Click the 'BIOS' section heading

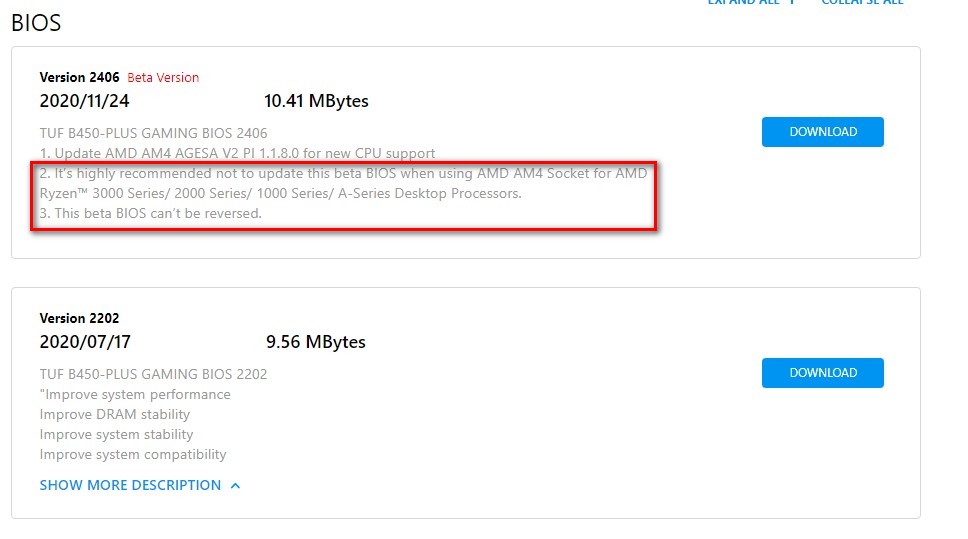tap(36, 23)
